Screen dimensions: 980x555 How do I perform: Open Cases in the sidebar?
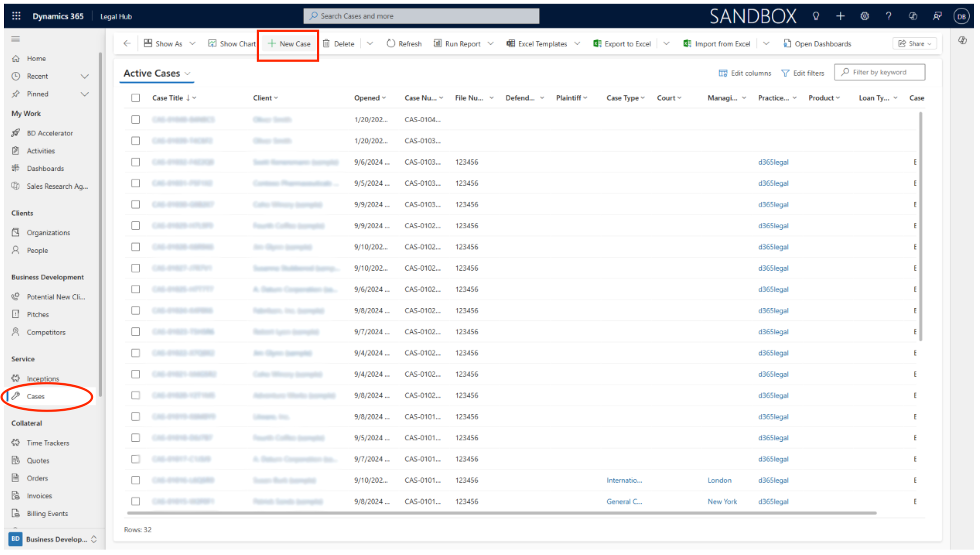point(35,396)
